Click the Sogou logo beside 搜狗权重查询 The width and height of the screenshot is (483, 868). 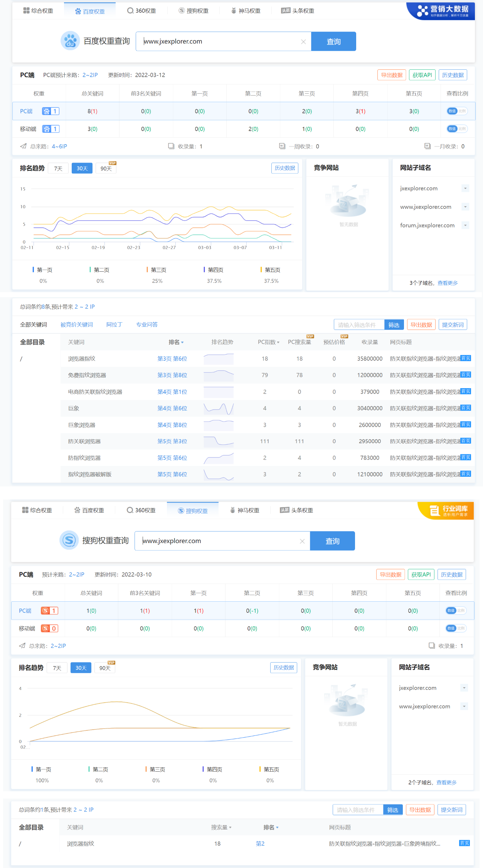point(69,540)
